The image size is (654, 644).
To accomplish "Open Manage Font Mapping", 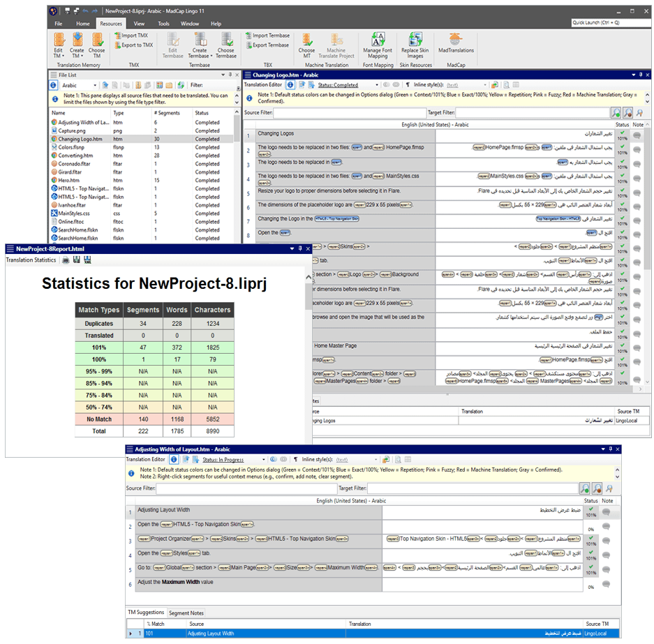I will (x=378, y=45).
